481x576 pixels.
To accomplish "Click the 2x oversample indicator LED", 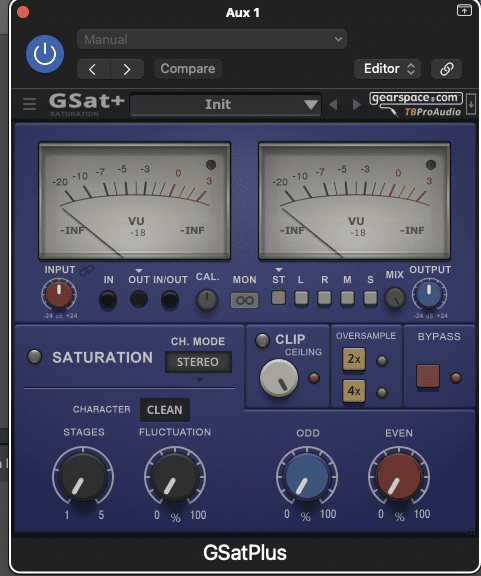I will (382, 361).
